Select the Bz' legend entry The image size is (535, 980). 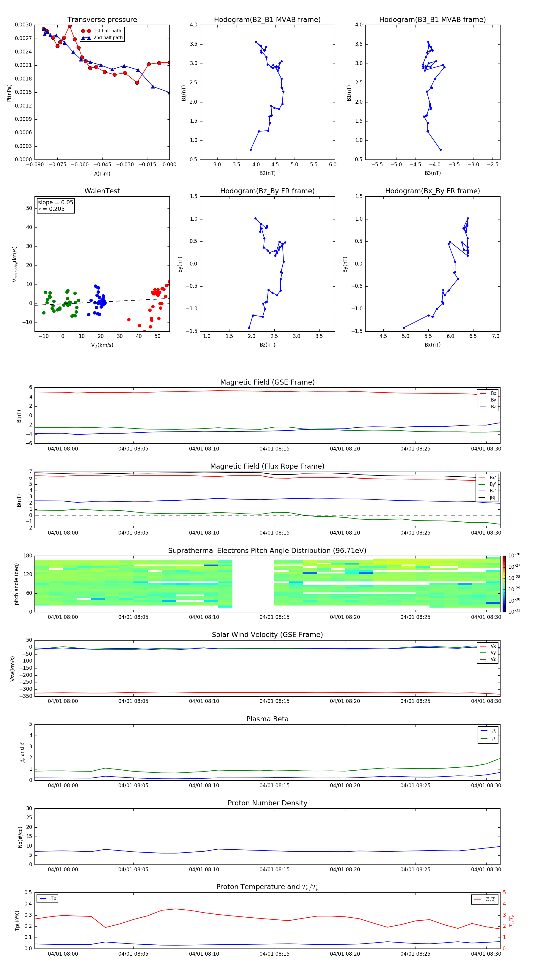[487, 491]
